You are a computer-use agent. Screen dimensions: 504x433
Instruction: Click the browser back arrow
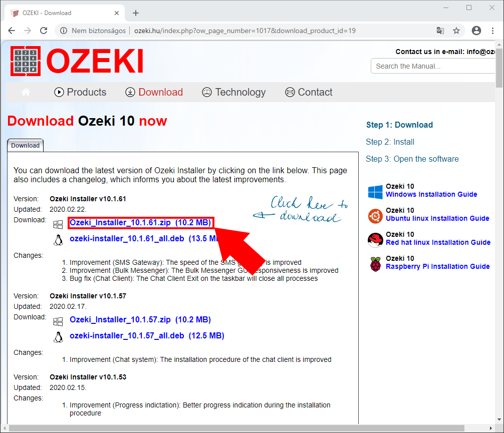coord(12,31)
